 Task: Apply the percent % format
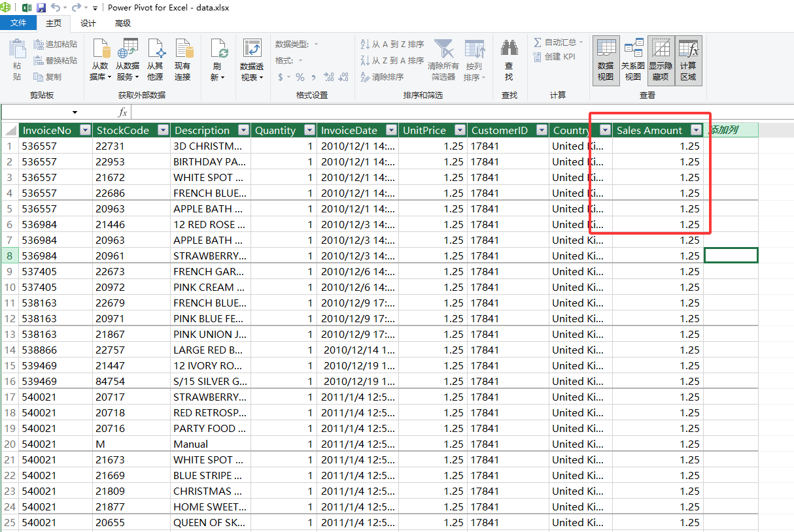coord(300,77)
